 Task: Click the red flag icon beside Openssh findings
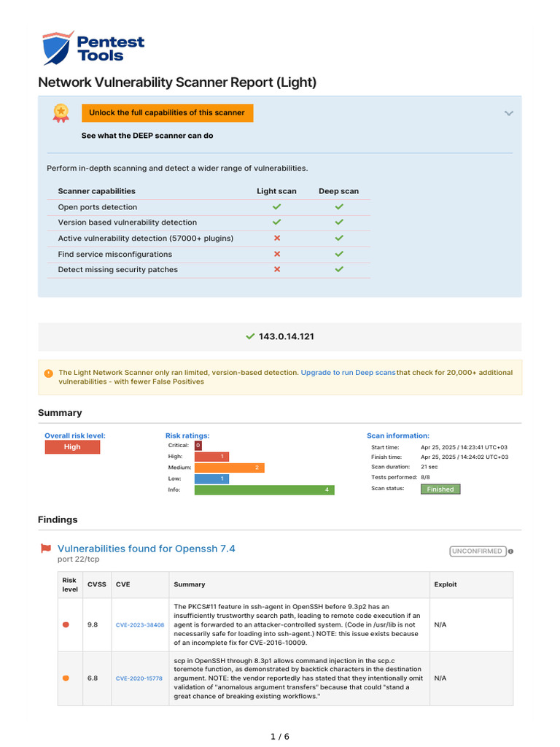click(46, 549)
